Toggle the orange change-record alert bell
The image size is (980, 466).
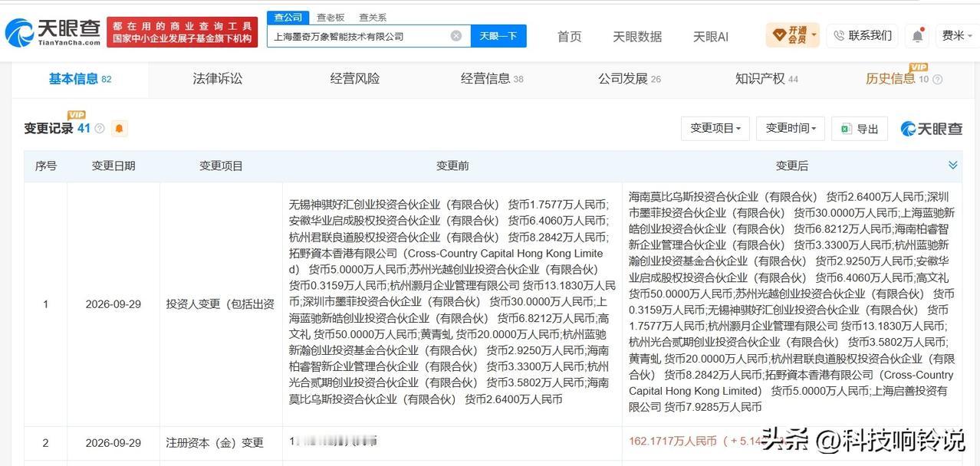point(119,129)
